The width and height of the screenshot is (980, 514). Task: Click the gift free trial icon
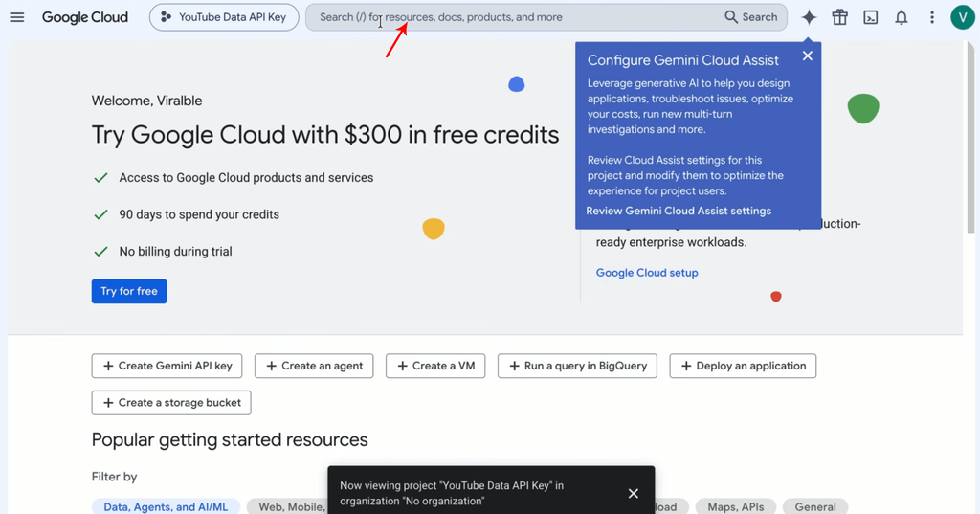[839, 17]
